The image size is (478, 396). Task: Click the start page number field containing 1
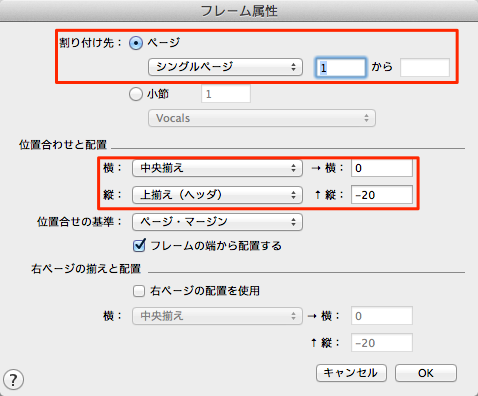pos(340,67)
